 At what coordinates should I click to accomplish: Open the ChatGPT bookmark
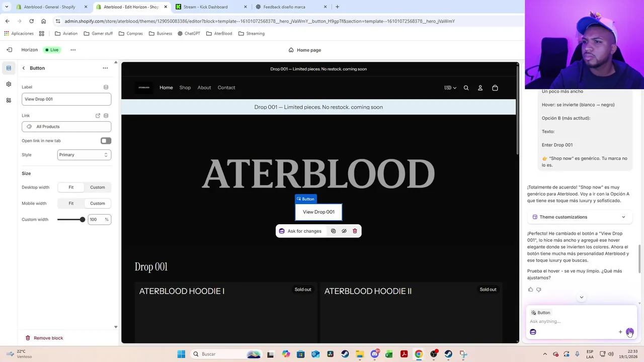point(189,34)
